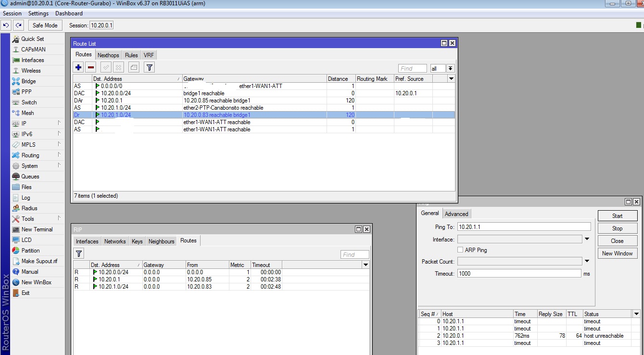Open the RIP window filter funnel icon
This screenshot has height=355, width=644.
(79, 254)
